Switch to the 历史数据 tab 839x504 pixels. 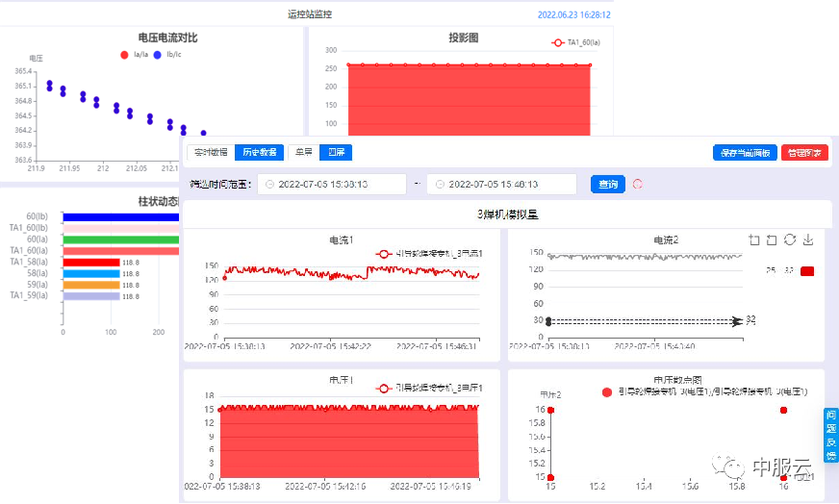[259, 153]
